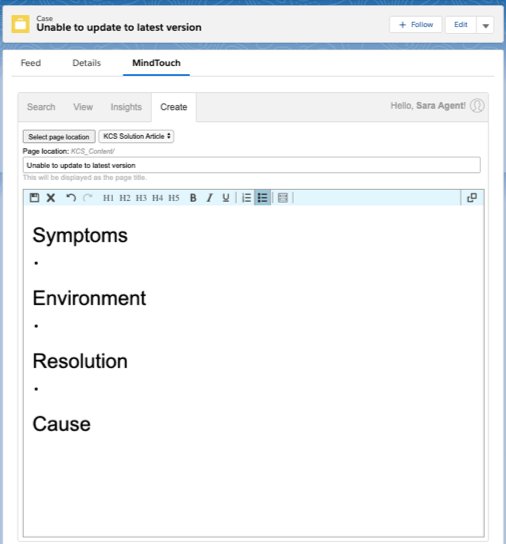Image resolution: width=506 pixels, height=544 pixels.
Task: Open the Search tab in MindTouch
Action: click(41, 107)
